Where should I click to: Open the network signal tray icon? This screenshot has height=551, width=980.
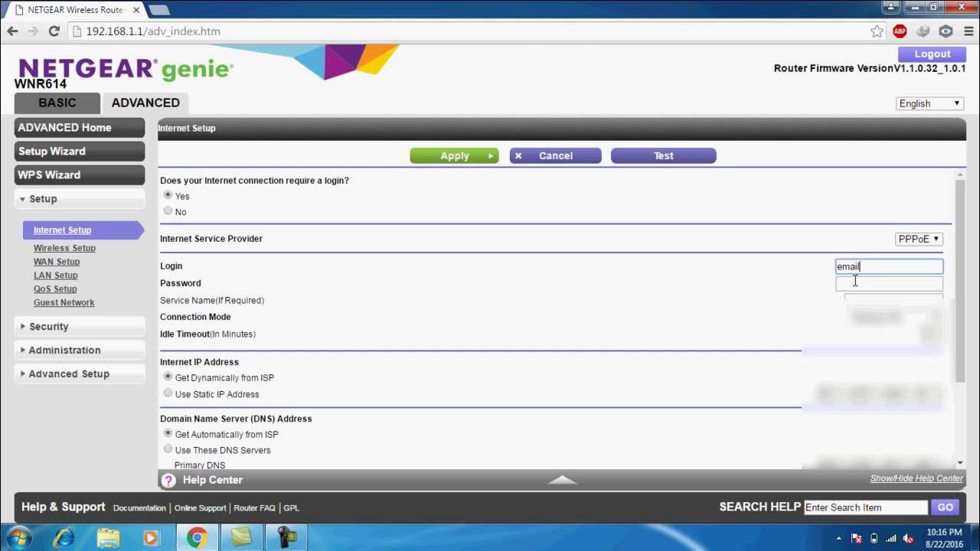point(890,538)
